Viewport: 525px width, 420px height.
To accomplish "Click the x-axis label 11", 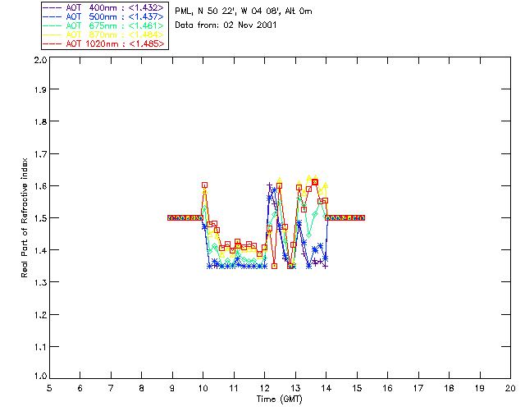I will pyautogui.click(x=234, y=388).
